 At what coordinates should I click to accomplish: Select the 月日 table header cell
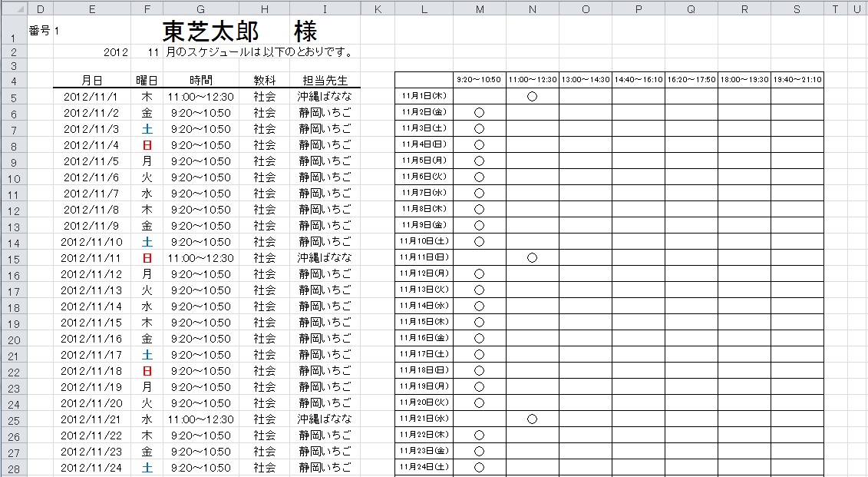pos(92,81)
